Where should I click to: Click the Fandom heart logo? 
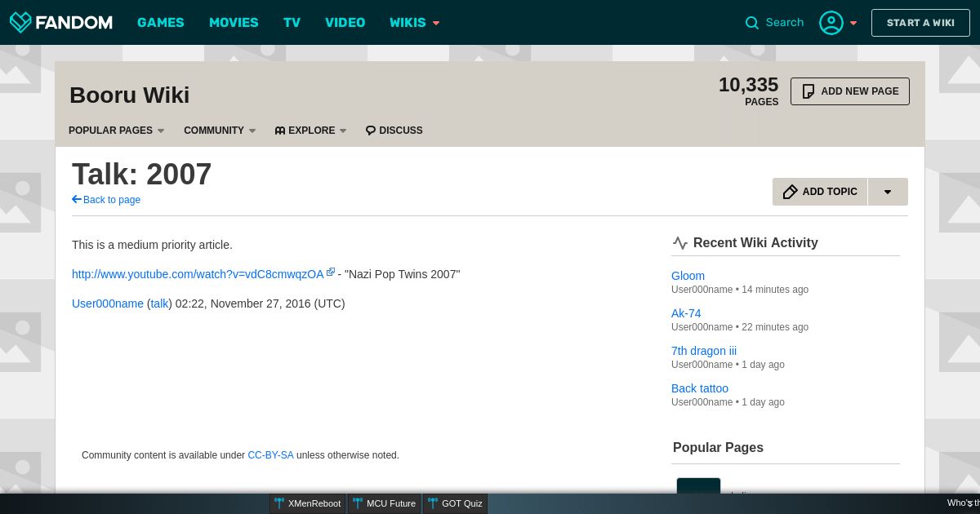click(x=20, y=22)
